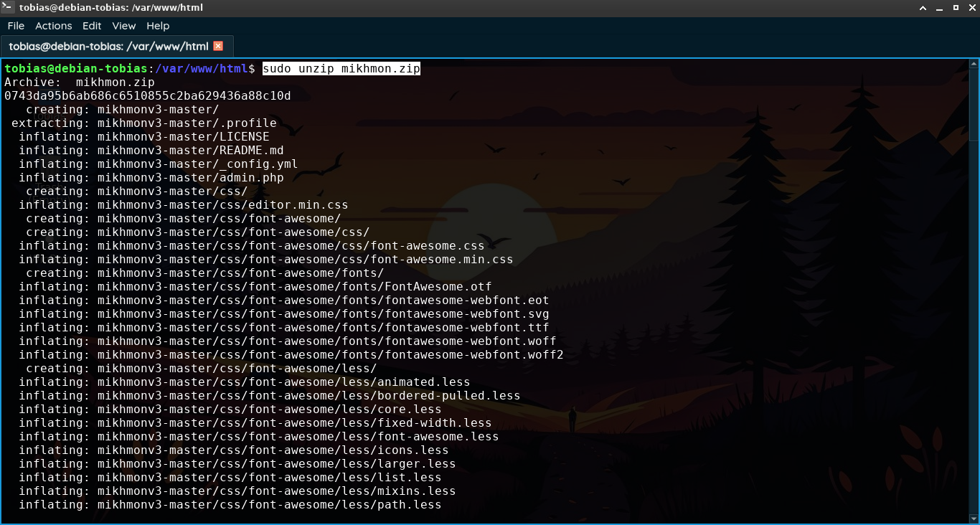The image size is (980, 525).
Task: Show the Help menu
Action: (158, 26)
